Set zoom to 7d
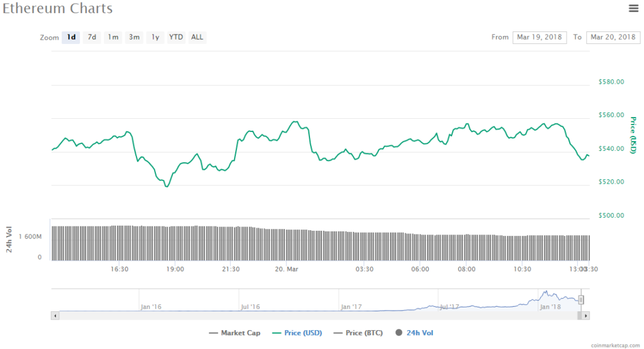This screenshot has height=349, width=644. (92, 37)
